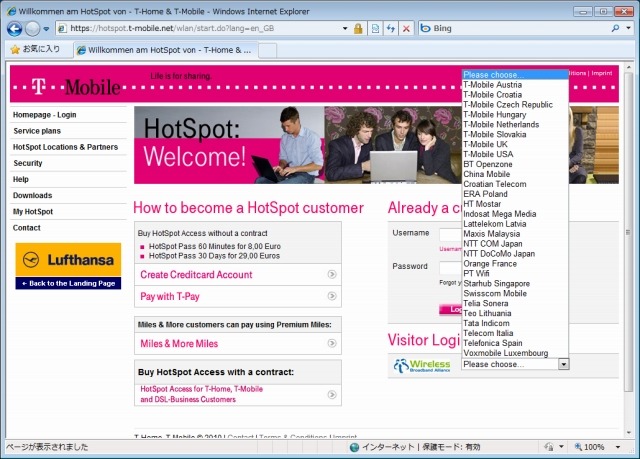Open HotSpot Locations & Partners menu item
This screenshot has width=640, height=459.
[x=65, y=147]
